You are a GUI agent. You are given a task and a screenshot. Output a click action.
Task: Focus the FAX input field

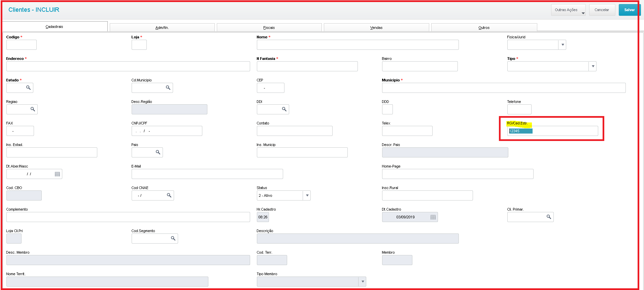tap(20, 131)
